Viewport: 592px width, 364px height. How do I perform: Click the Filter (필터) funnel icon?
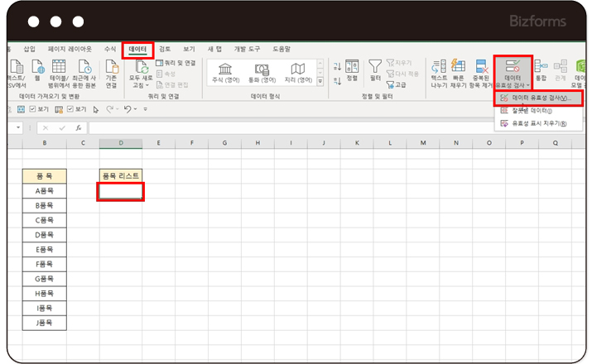[375, 69]
